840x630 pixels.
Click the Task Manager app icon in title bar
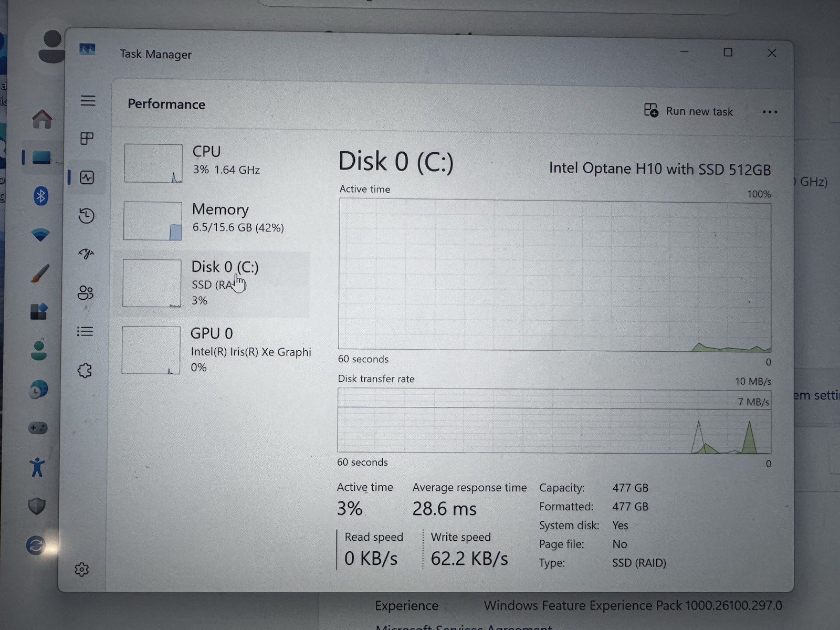[x=87, y=49]
